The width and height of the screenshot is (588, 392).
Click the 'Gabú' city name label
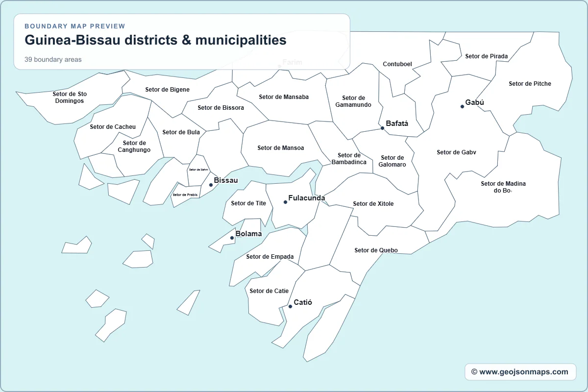(474, 102)
